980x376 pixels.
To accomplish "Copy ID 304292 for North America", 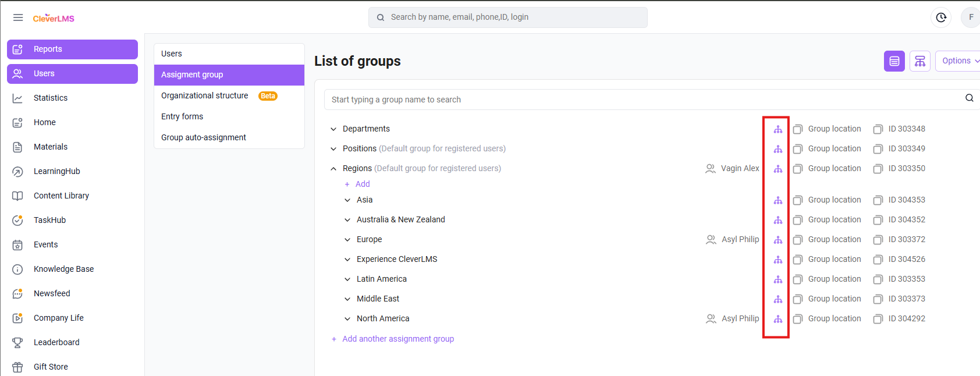I will [x=878, y=319].
